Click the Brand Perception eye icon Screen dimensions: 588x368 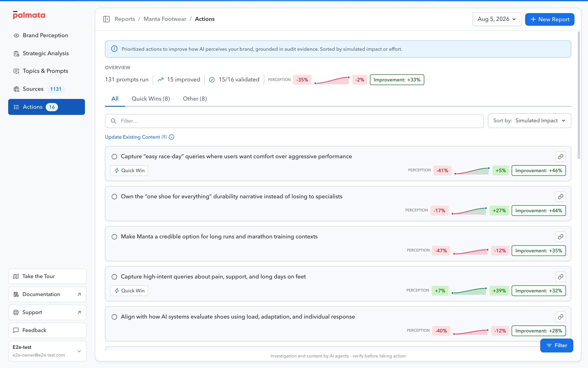[x=16, y=36]
